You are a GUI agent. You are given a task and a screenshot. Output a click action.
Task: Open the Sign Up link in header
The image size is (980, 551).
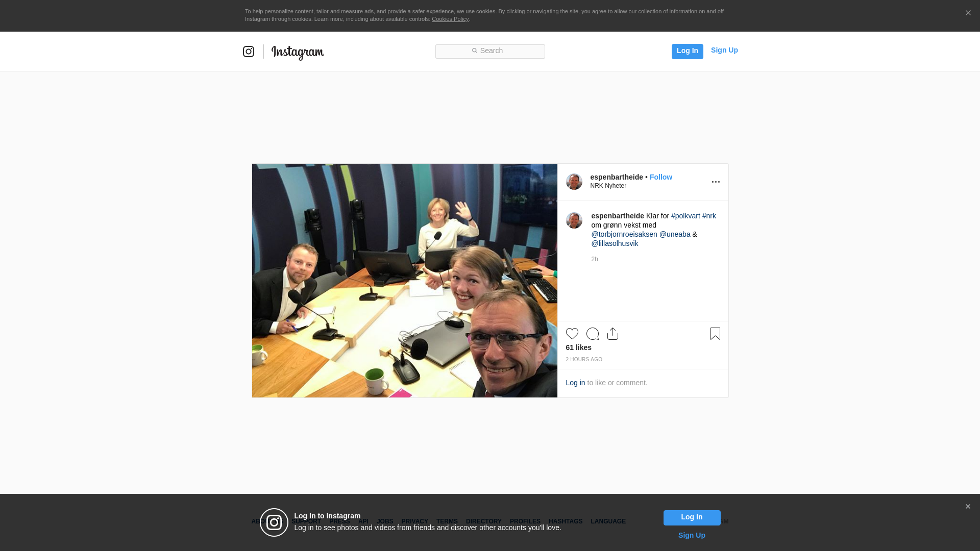[724, 50]
